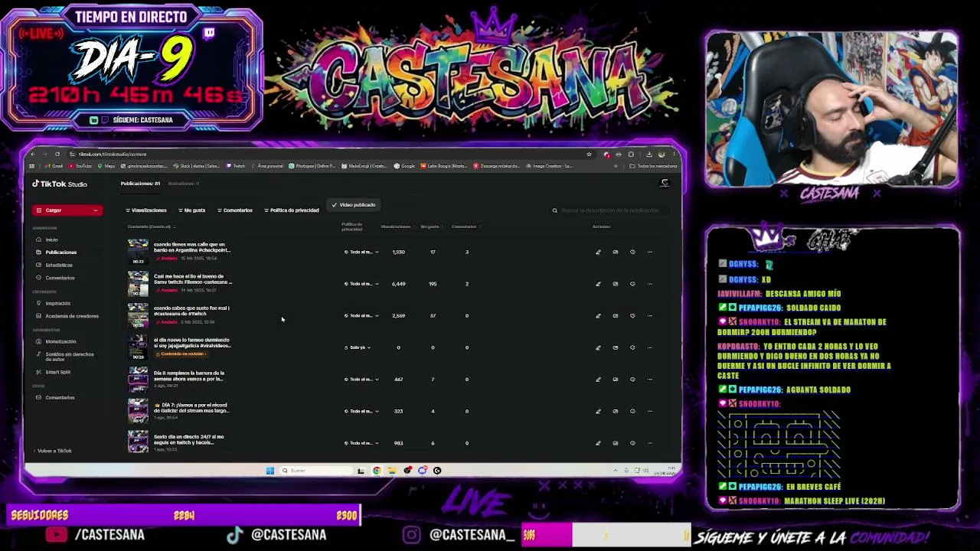This screenshot has width=980, height=551.
Task: Open thumbnail of 'cuando tienes mas calle' video
Action: (138, 252)
